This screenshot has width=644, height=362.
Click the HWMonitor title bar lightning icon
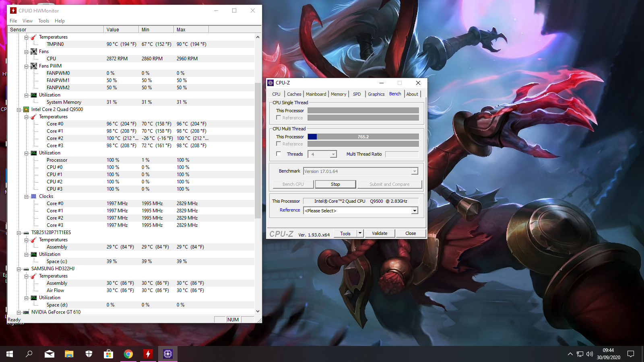tap(13, 10)
